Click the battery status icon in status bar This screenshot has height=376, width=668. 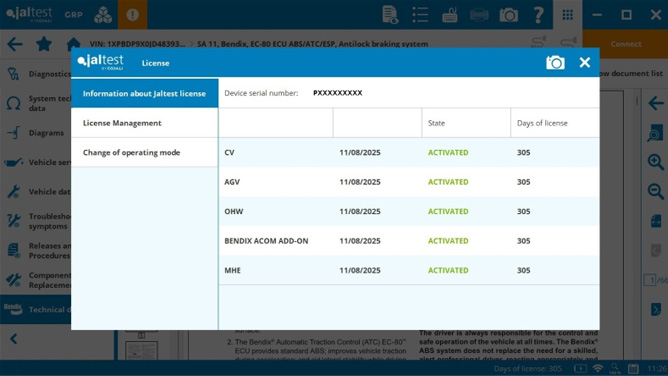point(580,368)
